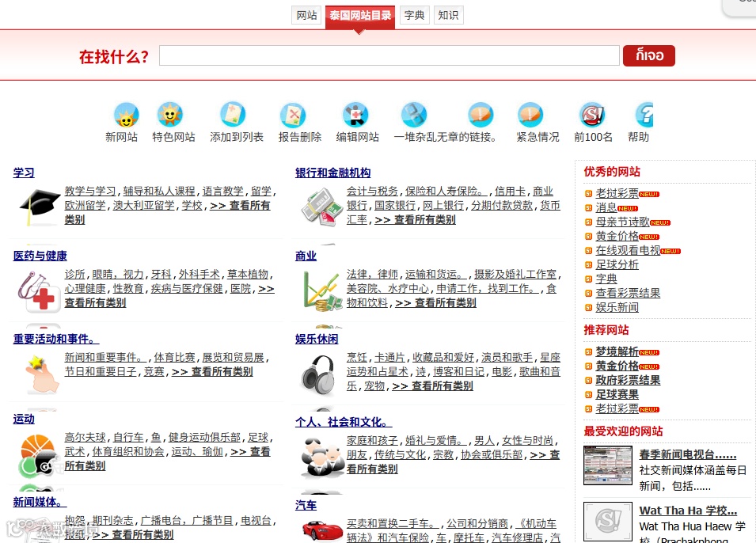Open the 足球分析 link

(617, 264)
